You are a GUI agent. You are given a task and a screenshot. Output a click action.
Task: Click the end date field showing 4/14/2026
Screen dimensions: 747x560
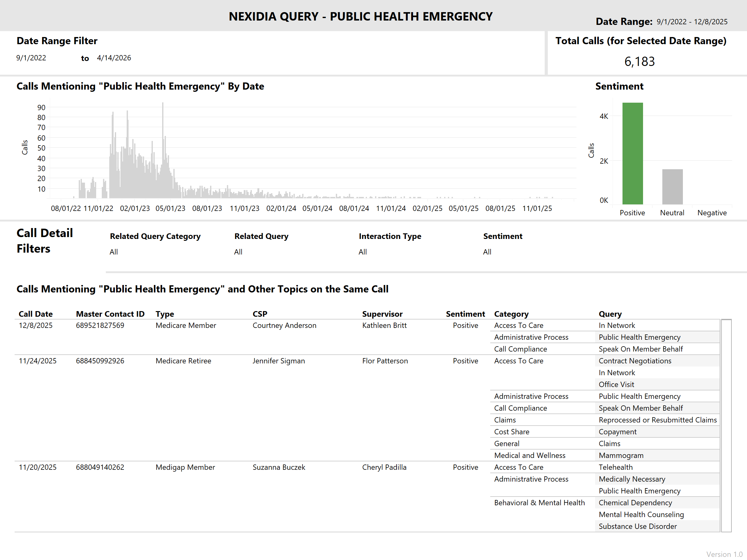[x=114, y=58]
